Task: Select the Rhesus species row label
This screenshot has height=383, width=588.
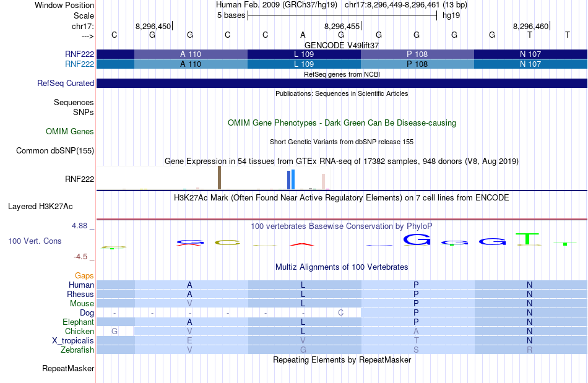Action: [80, 294]
